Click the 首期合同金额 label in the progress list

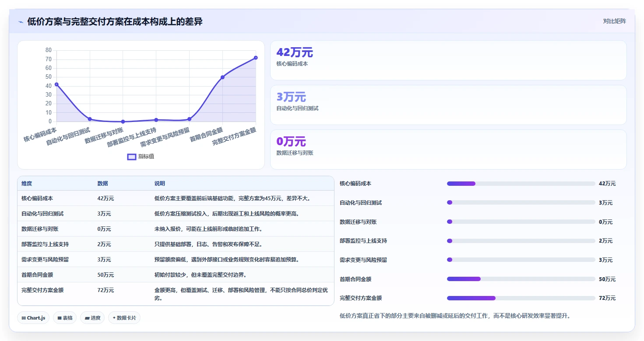[355, 279]
